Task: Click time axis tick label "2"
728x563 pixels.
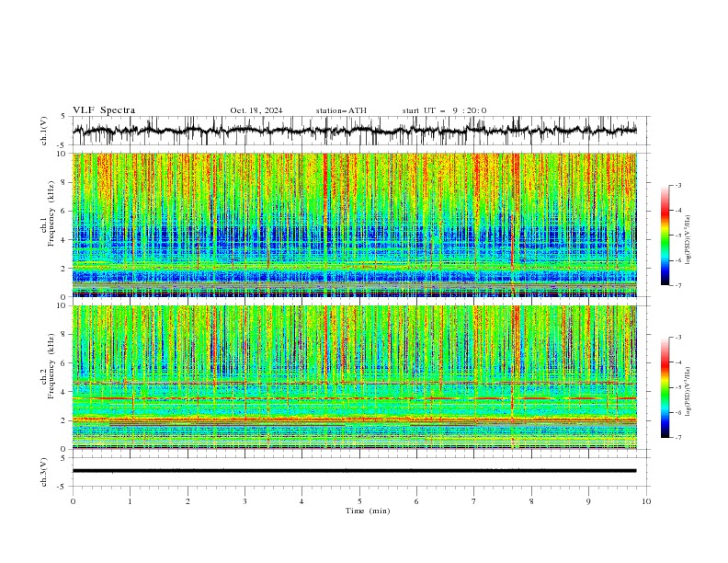Action: (188, 501)
